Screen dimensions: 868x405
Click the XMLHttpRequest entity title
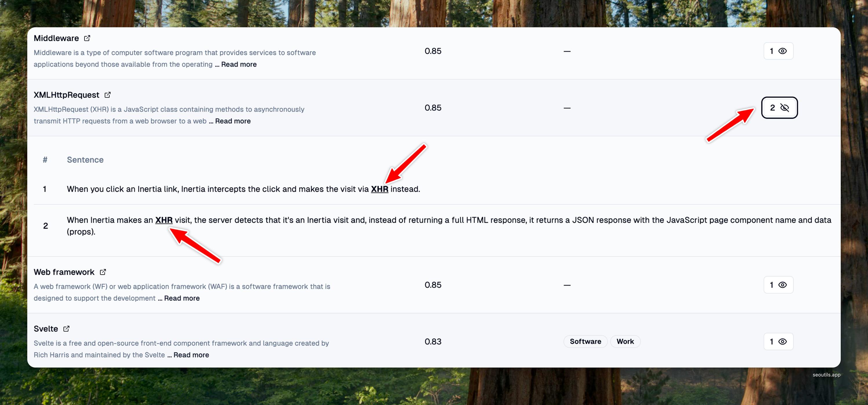[66, 95]
